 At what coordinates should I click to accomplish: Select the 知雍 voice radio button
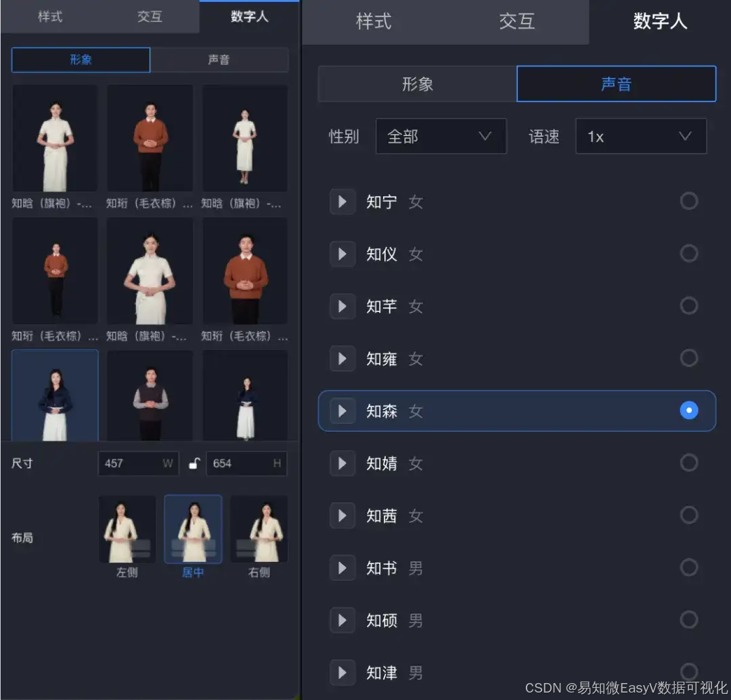click(688, 357)
